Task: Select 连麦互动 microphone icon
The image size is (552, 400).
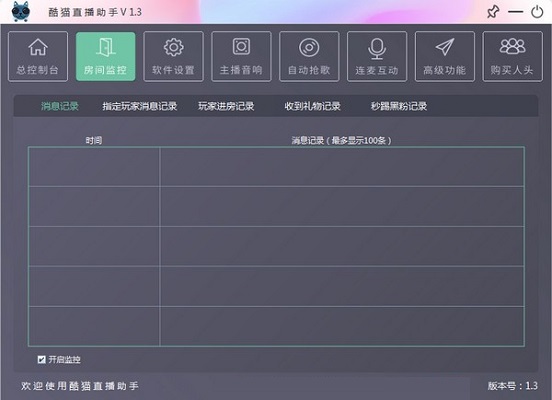Action: coord(377,49)
